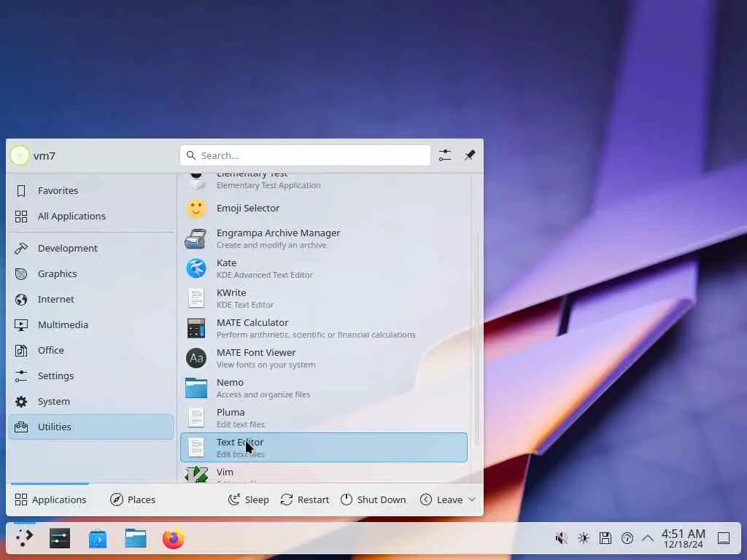The height and width of the screenshot is (560, 747).
Task: Click the Development hammer icon
Action: pyautogui.click(x=21, y=248)
